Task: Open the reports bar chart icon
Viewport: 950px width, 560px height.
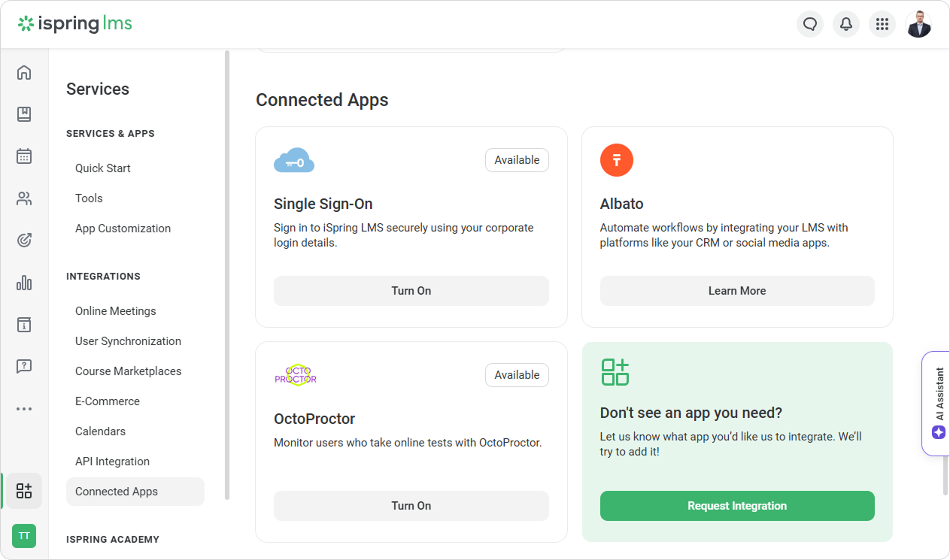Action: tap(24, 283)
